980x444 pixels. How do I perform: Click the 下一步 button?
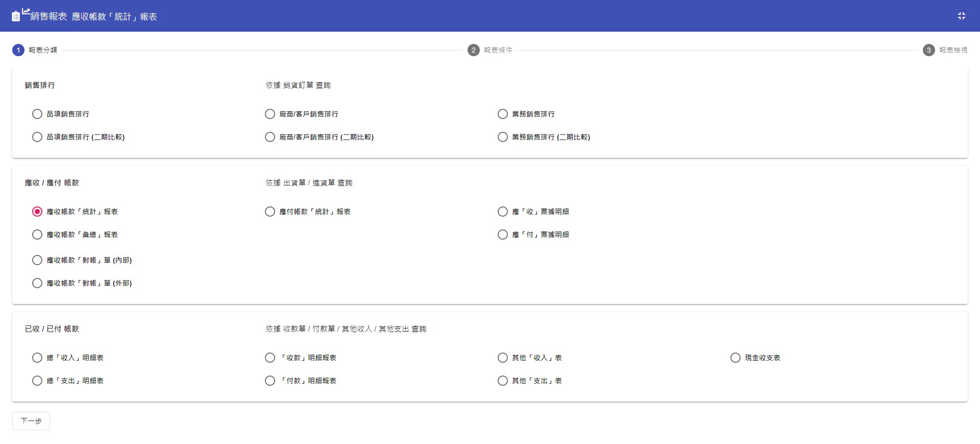pyautogui.click(x=31, y=421)
